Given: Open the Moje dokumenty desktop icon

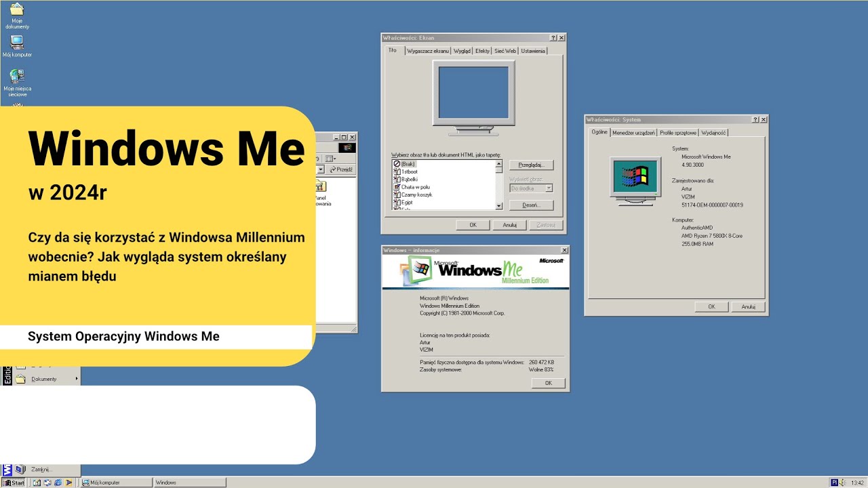Looking at the screenshot, I should [x=17, y=15].
